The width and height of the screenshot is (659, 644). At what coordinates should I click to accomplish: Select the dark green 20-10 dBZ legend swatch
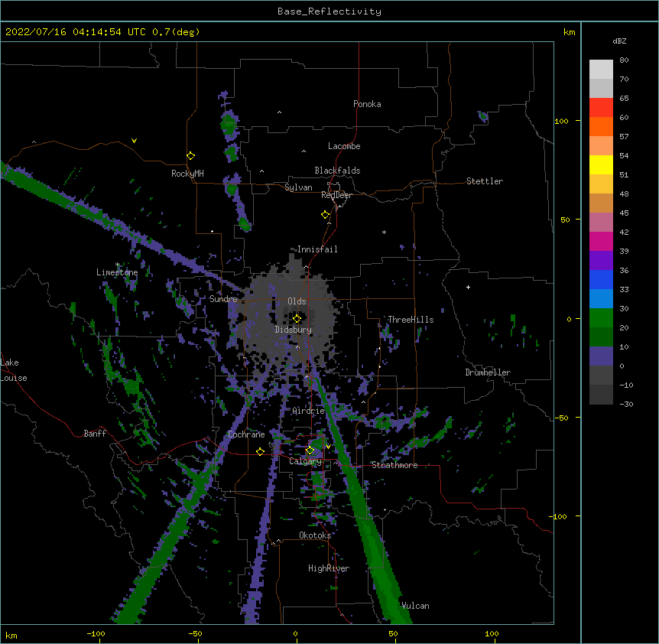click(x=601, y=337)
